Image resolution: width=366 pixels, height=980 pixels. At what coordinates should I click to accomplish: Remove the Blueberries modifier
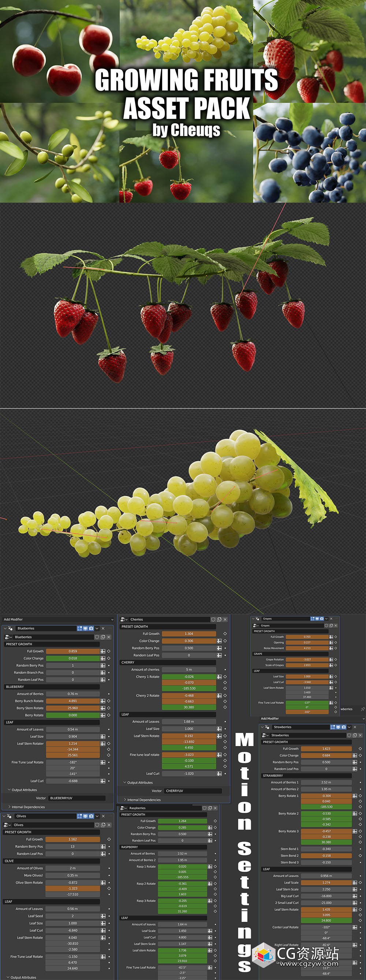pos(103,628)
